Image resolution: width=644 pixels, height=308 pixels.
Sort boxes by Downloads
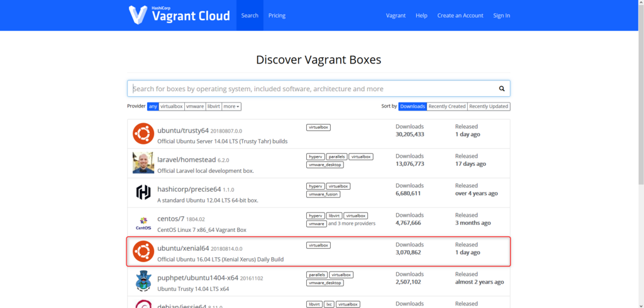(x=413, y=106)
